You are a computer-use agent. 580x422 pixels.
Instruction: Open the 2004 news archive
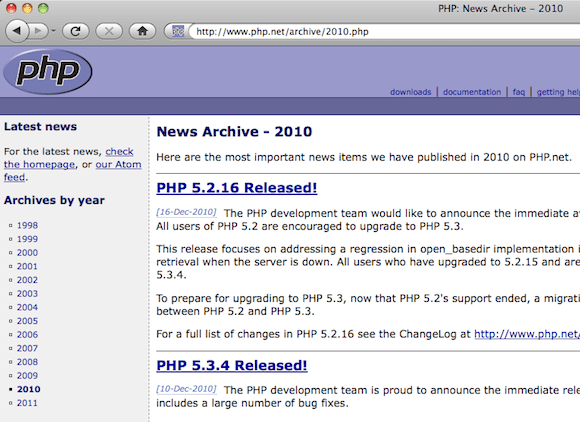click(27, 307)
